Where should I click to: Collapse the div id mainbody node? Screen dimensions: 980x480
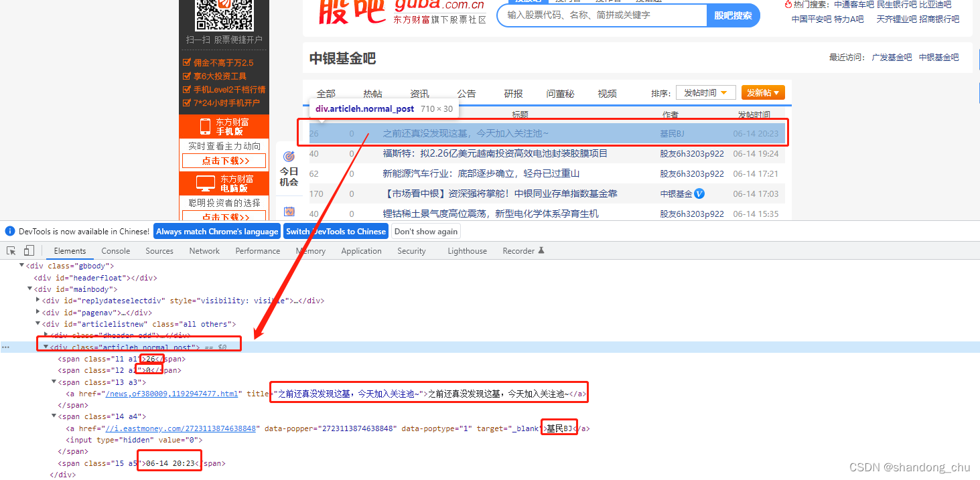tap(30, 289)
